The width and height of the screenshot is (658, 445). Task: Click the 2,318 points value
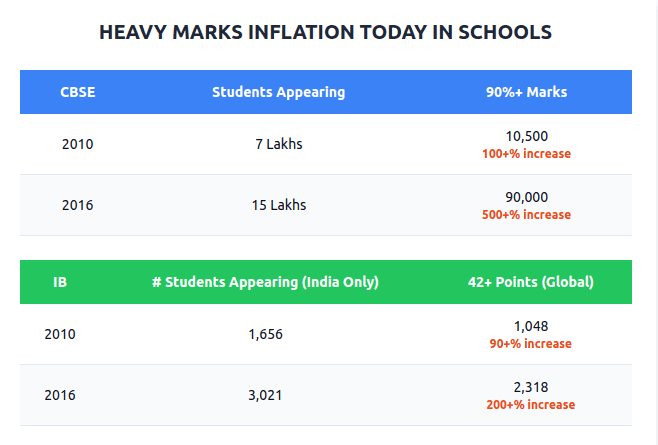click(530, 387)
